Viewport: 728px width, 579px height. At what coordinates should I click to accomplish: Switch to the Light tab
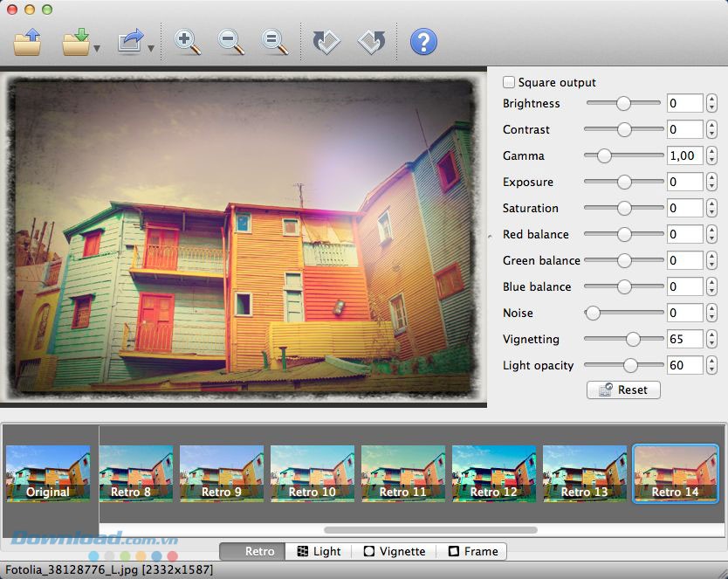(319, 551)
